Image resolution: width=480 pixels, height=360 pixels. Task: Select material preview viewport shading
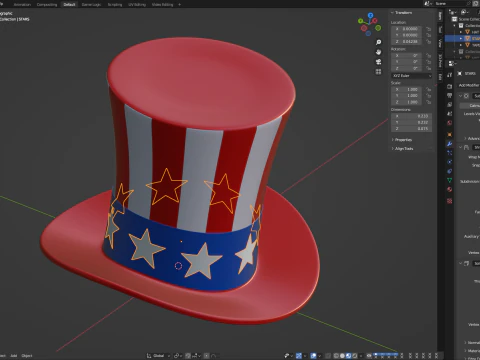(349, 356)
